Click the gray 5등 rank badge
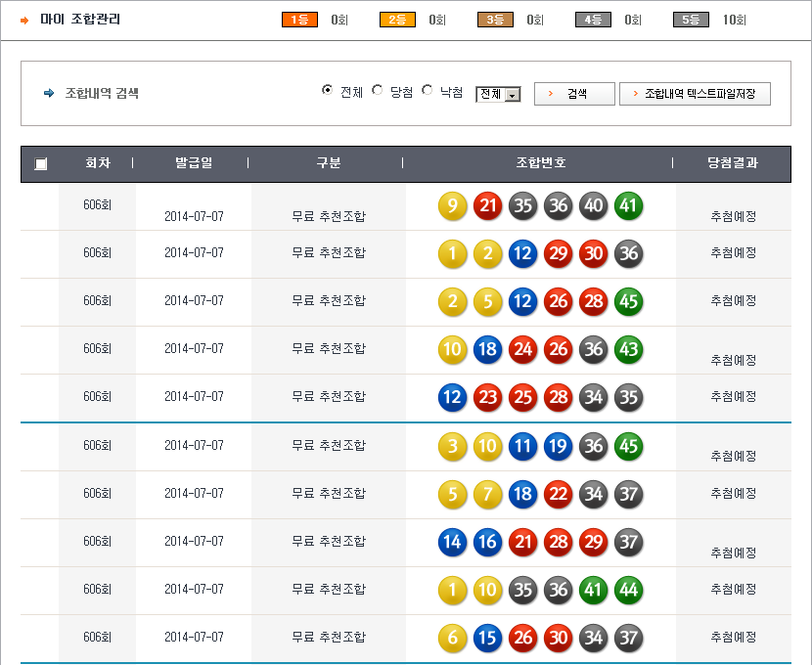 [x=691, y=20]
